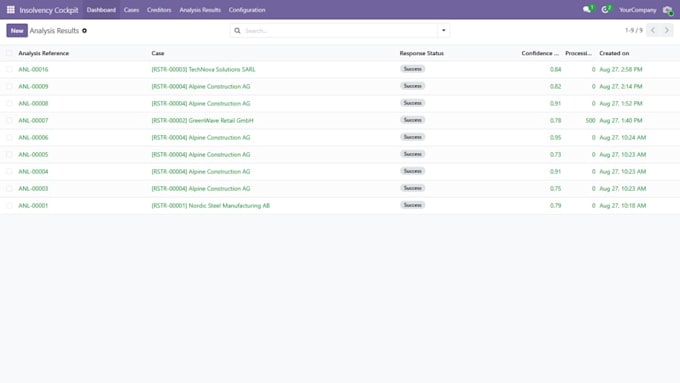Check the box for ANL-00005
The height and width of the screenshot is (383, 680).
coord(9,154)
